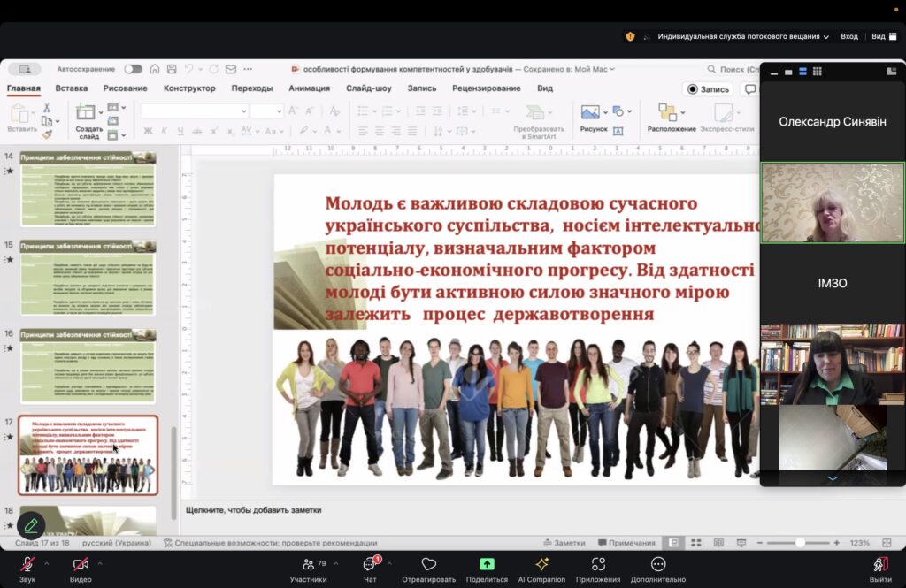Go to the Конструктор ribbon tab
906x588 pixels.
click(x=189, y=88)
